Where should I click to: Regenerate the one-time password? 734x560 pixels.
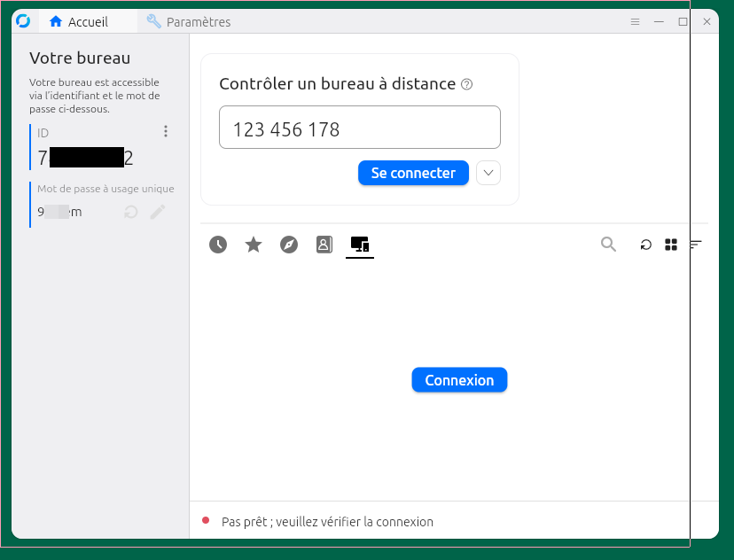131,212
